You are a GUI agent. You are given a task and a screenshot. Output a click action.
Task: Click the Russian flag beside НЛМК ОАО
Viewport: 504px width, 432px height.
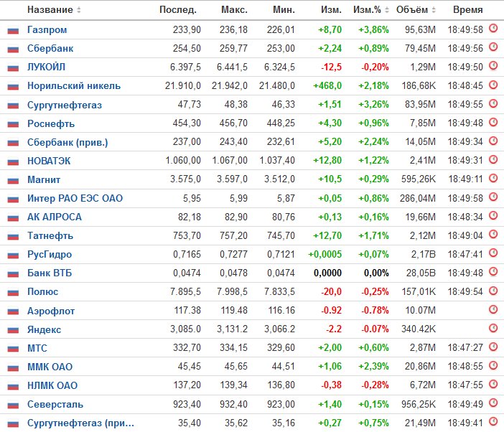13,386
